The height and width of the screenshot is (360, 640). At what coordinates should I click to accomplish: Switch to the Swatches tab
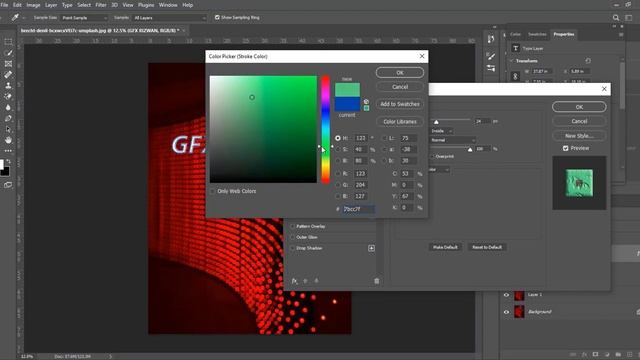pos(537,34)
